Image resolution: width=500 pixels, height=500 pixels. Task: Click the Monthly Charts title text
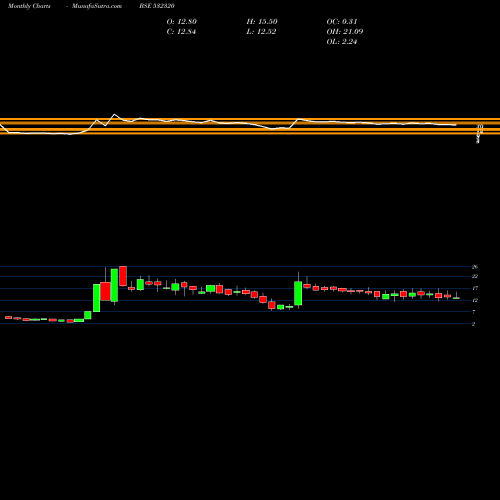click(29, 6)
